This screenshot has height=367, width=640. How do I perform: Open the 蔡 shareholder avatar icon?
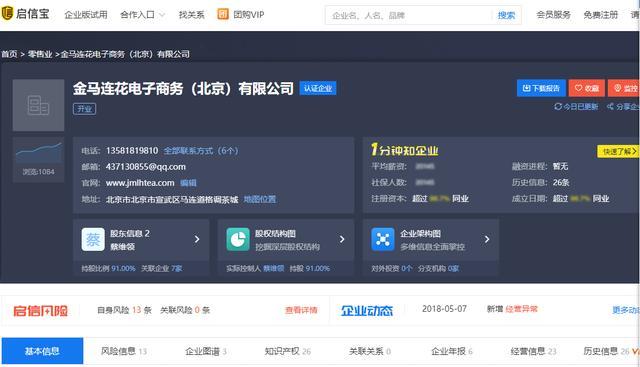coord(93,239)
